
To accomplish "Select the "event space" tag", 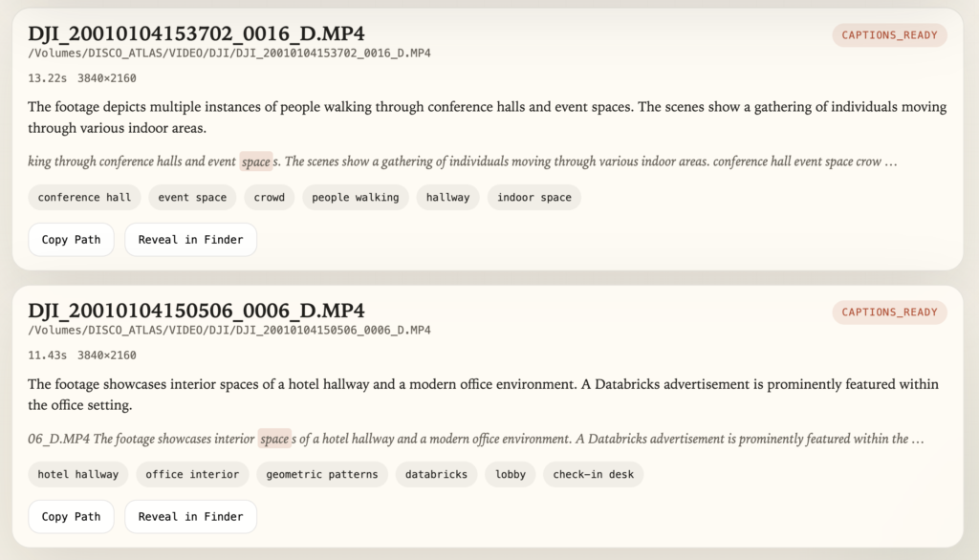I will (x=192, y=198).
